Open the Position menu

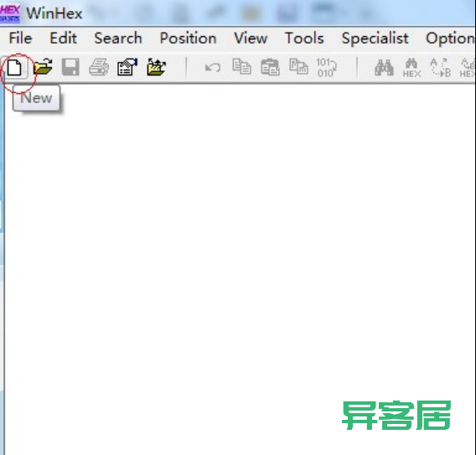tap(188, 39)
